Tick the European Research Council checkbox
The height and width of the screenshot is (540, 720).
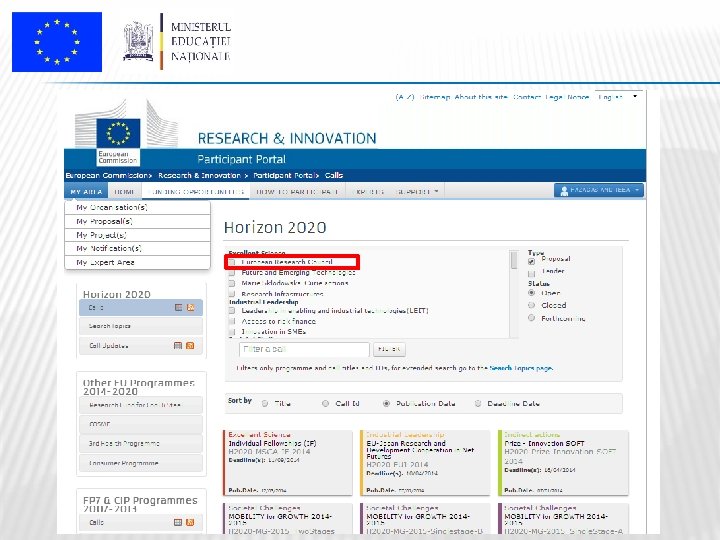pos(232,262)
